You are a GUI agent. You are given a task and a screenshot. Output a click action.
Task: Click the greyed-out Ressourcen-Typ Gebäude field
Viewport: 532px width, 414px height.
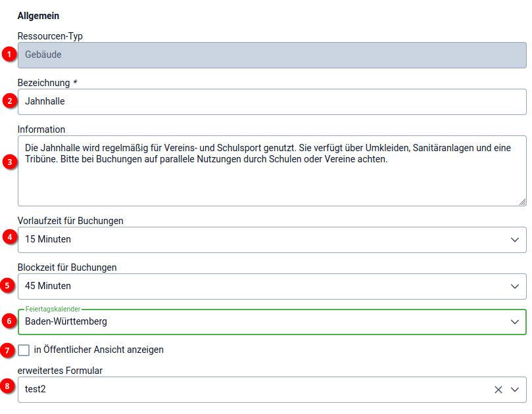coord(263,55)
